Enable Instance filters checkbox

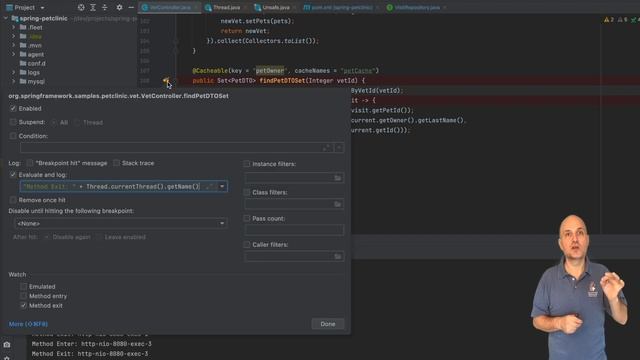click(247, 164)
